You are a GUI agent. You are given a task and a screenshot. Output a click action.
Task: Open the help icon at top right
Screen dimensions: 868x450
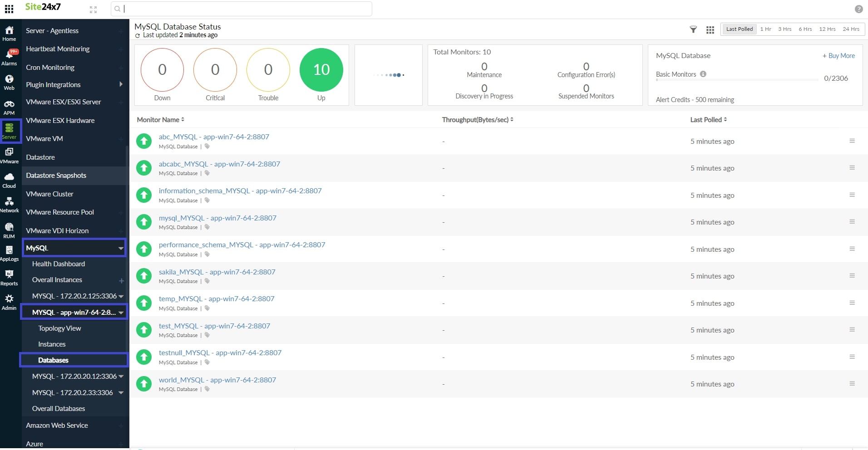pos(859,8)
